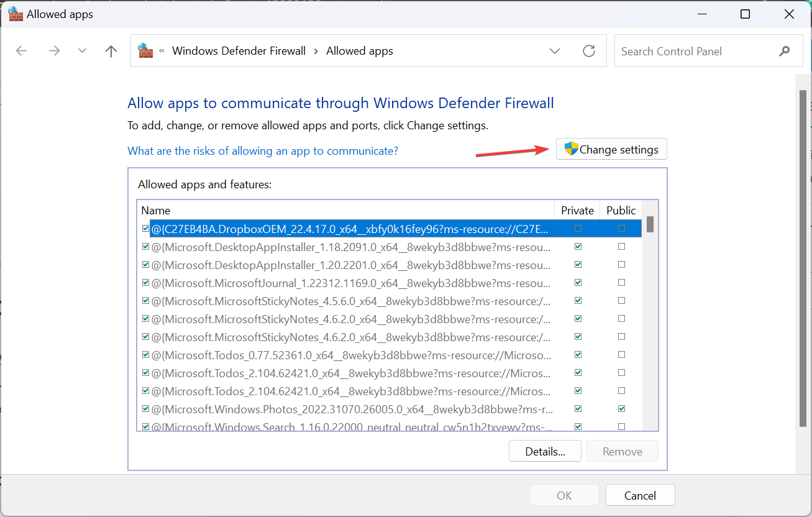This screenshot has width=812, height=517.
Task: Expand the address bar history dropdown
Action: [x=555, y=51]
